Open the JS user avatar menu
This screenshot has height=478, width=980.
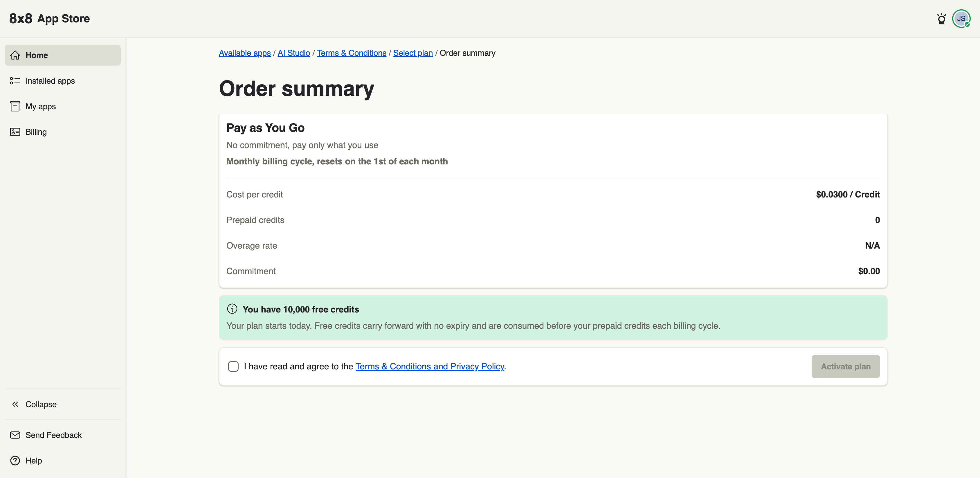pyautogui.click(x=961, y=19)
